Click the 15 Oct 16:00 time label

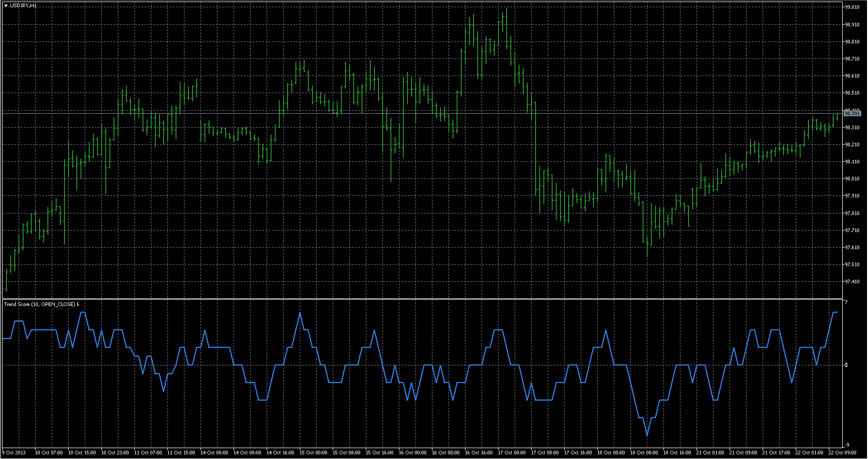(x=379, y=453)
